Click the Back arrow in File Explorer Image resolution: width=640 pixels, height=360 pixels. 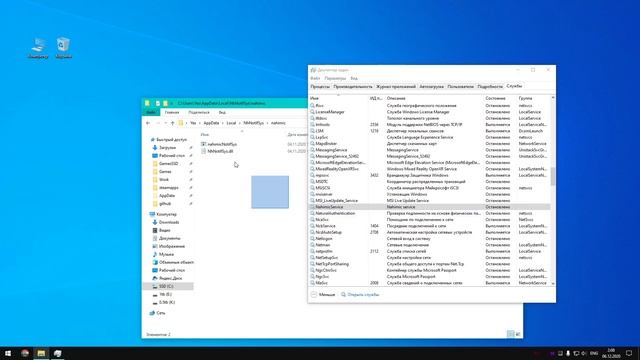coord(148,123)
